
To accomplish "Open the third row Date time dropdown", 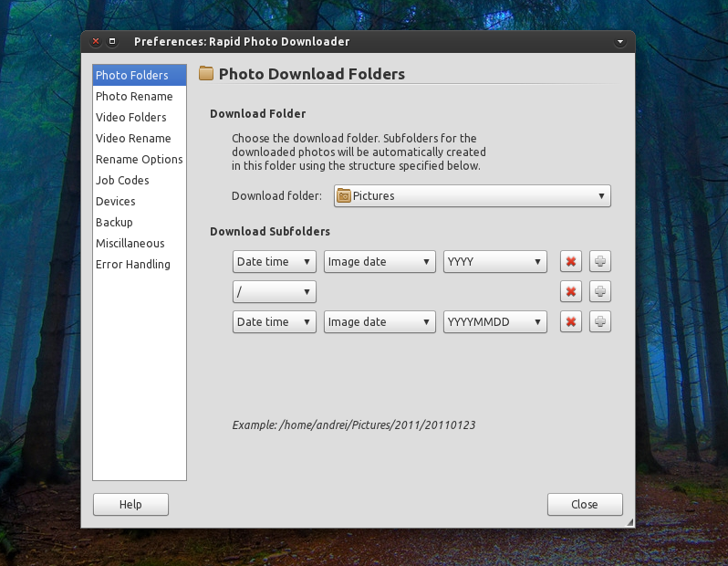I will coord(275,322).
